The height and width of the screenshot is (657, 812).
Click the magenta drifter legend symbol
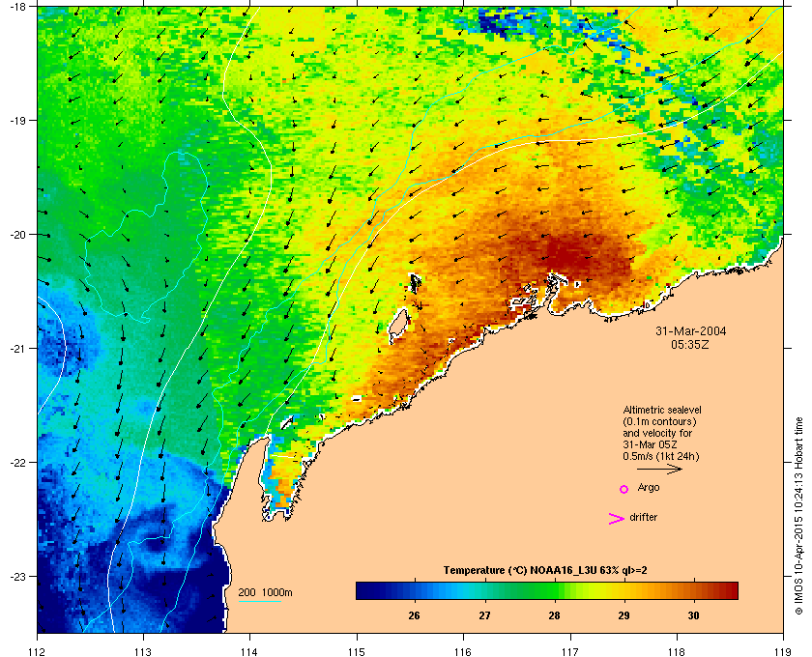(617, 519)
